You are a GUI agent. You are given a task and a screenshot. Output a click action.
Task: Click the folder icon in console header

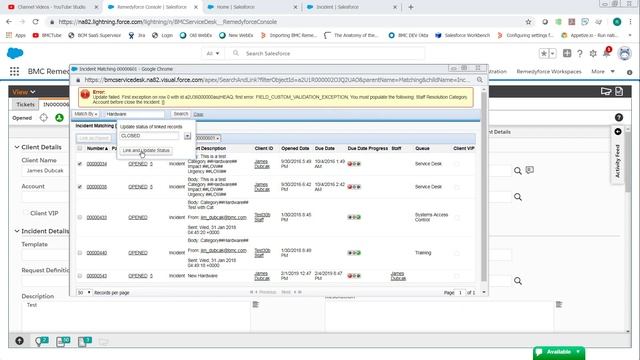[606, 91]
